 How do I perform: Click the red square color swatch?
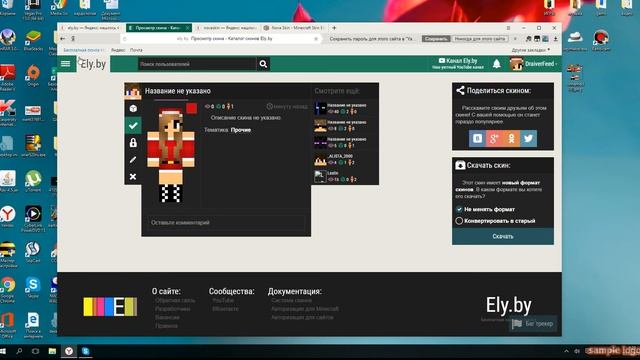[x=191, y=108]
